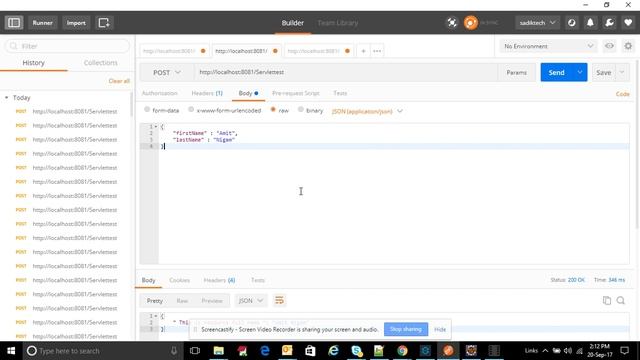
Task: Copy the response body to clipboard
Action: point(607,300)
